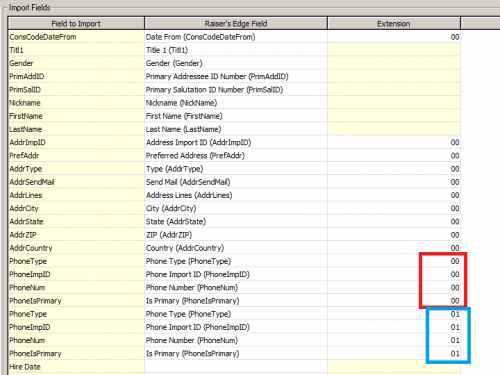Click the empty extension cell for FirstName
500x375 pixels.
tap(394, 116)
